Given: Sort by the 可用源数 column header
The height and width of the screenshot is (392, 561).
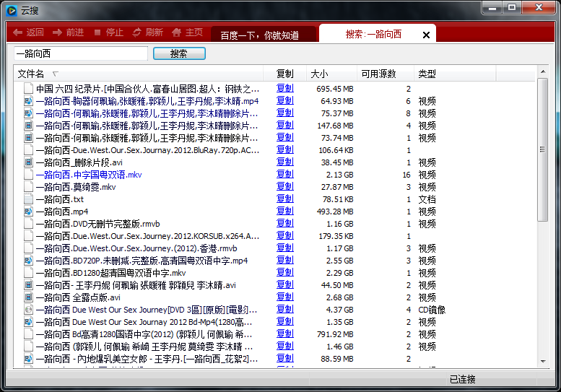Looking at the screenshot, I should click(x=379, y=74).
